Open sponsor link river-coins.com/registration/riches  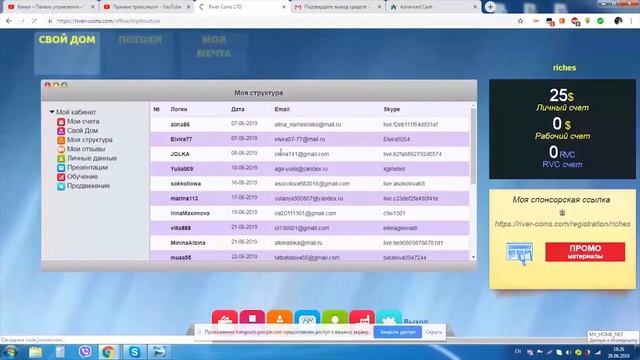coord(562,224)
